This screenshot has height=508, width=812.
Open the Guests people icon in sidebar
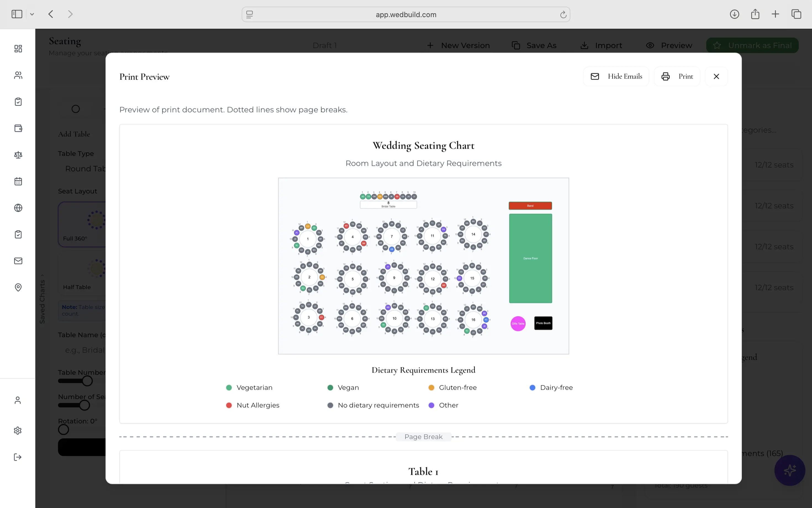tap(18, 75)
